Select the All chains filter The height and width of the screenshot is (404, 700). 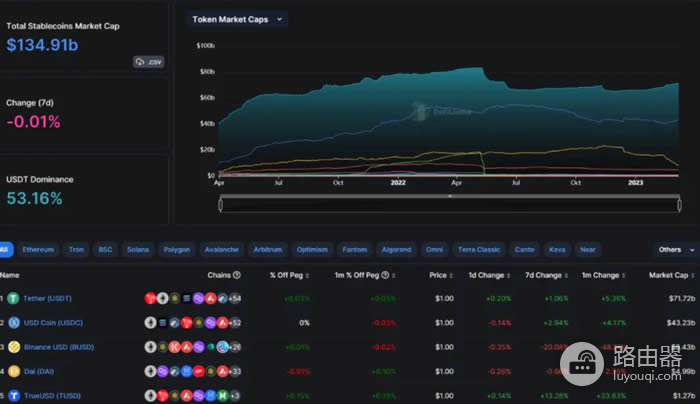[5, 250]
